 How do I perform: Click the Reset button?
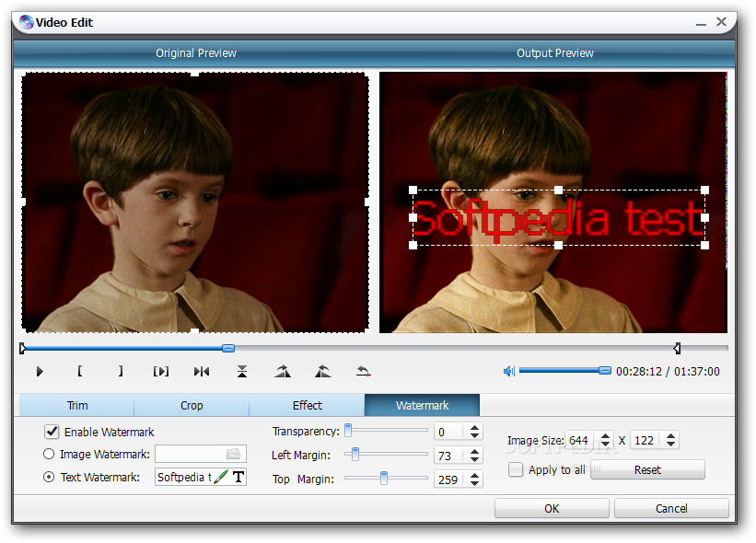(x=647, y=469)
